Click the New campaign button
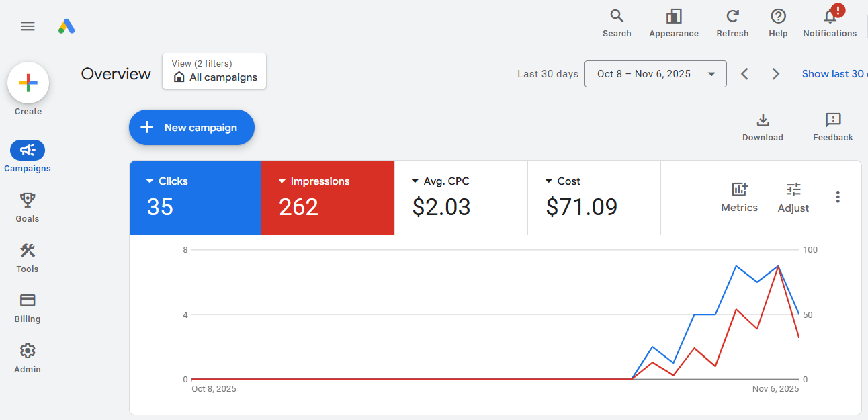This screenshot has height=420, width=868. pos(191,128)
